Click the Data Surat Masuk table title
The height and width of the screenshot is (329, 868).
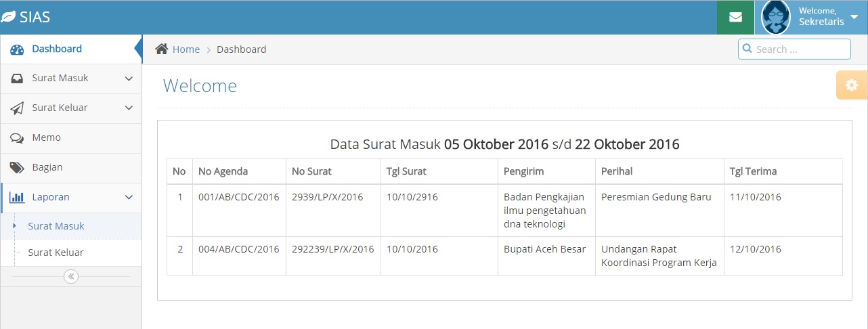click(504, 144)
